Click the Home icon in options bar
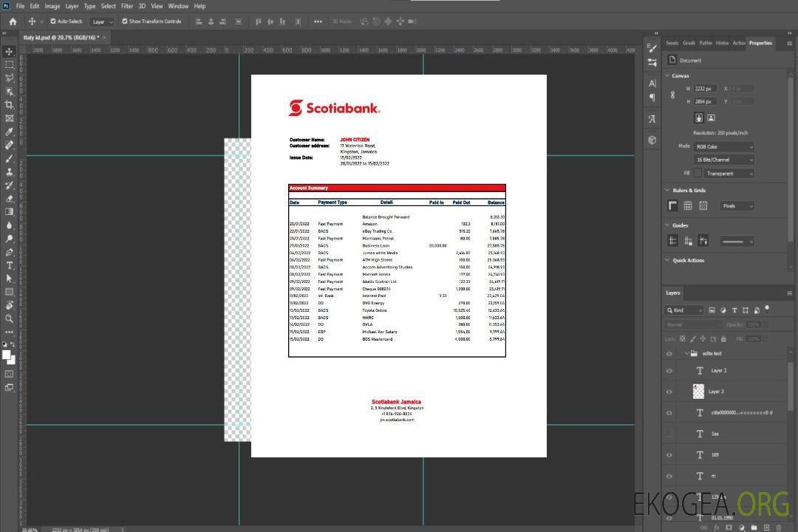The width and height of the screenshot is (798, 532). (x=13, y=21)
